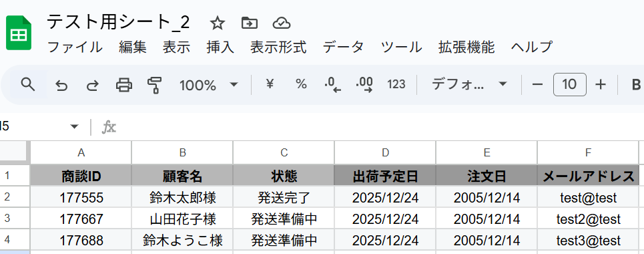Click the undo arrow
This screenshot has width=644, height=254.
tap(61, 85)
